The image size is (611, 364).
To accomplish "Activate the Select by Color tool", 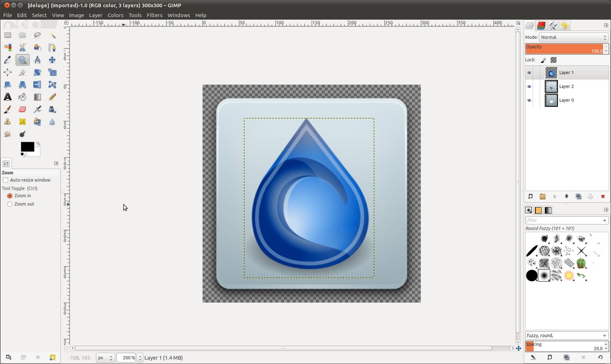I will (x=8, y=48).
